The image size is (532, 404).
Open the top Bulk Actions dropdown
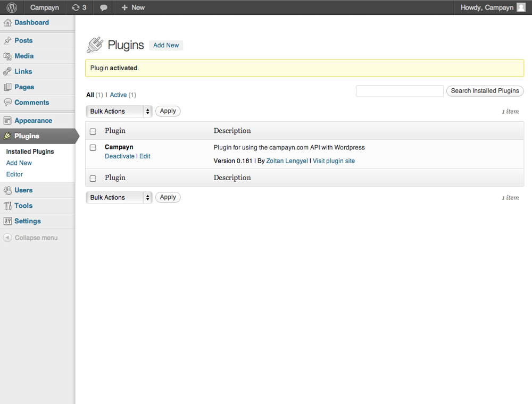tap(119, 111)
